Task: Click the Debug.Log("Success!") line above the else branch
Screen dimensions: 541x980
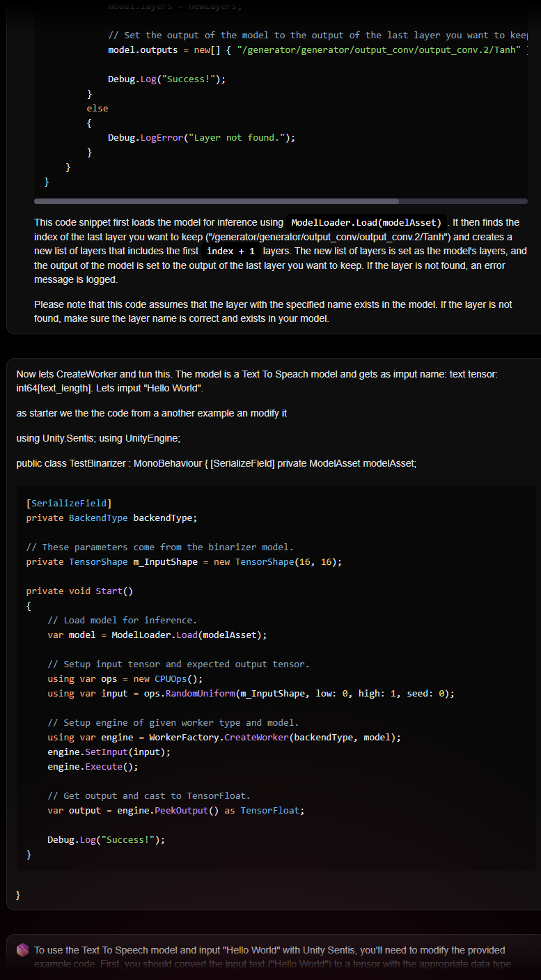Action: pyautogui.click(x=166, y=79)
